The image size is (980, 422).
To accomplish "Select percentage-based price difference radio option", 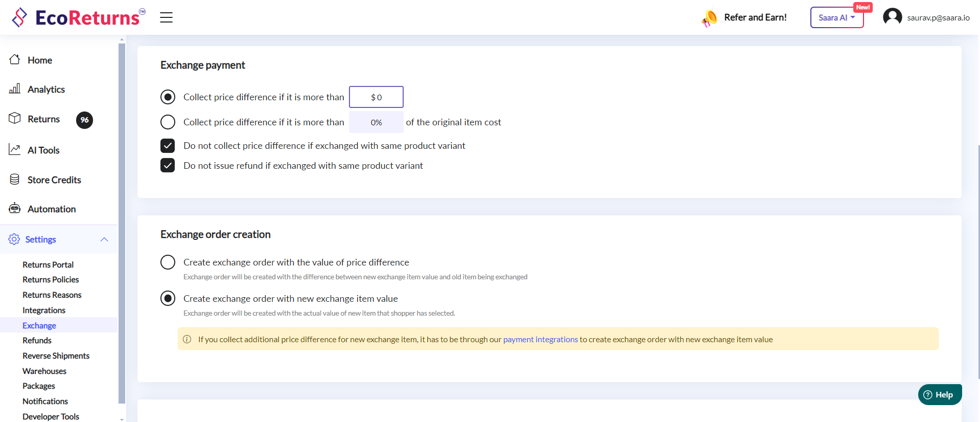I will pos(168,122).
